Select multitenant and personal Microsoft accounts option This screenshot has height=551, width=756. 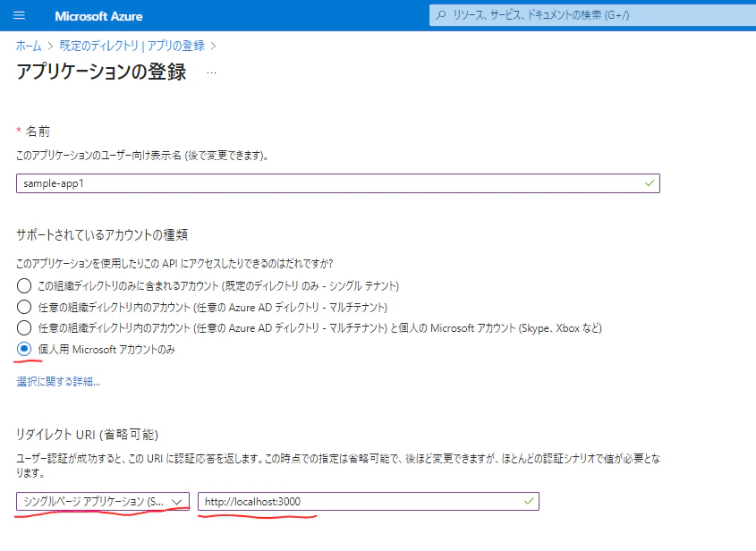[23, 328]
